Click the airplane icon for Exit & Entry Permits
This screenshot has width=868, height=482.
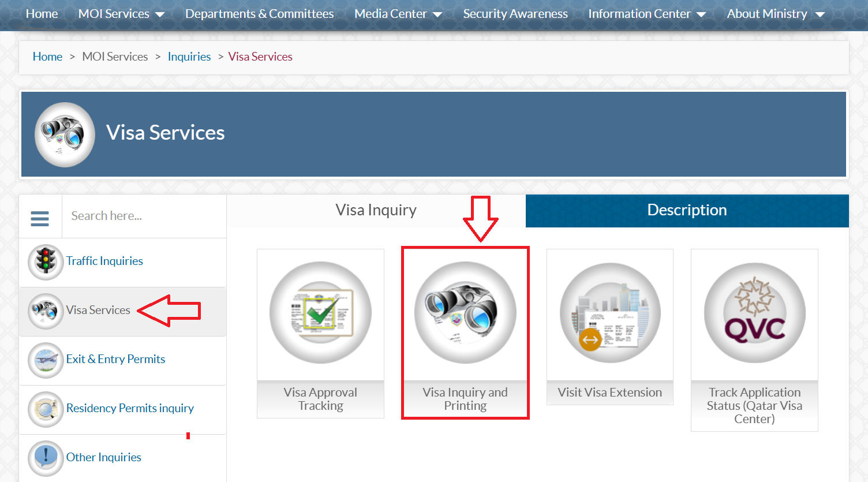(46, 360)
